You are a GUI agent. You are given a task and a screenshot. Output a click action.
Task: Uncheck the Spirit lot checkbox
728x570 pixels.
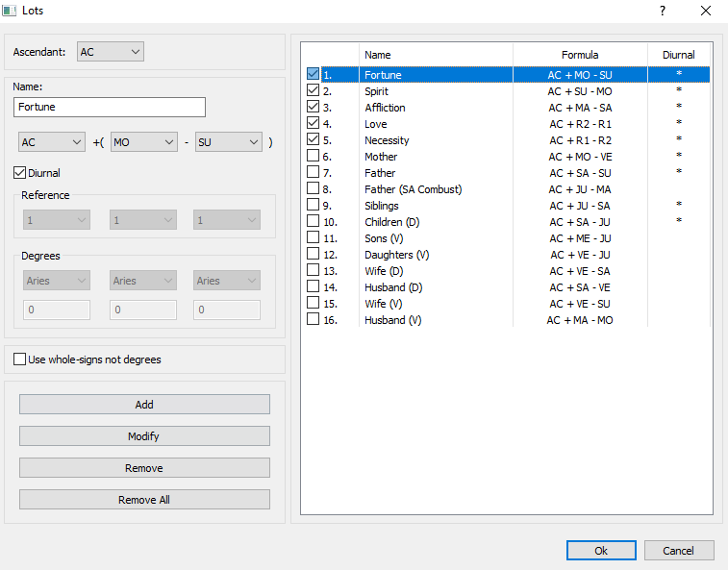pyautogui.click(x=313, y=91)
